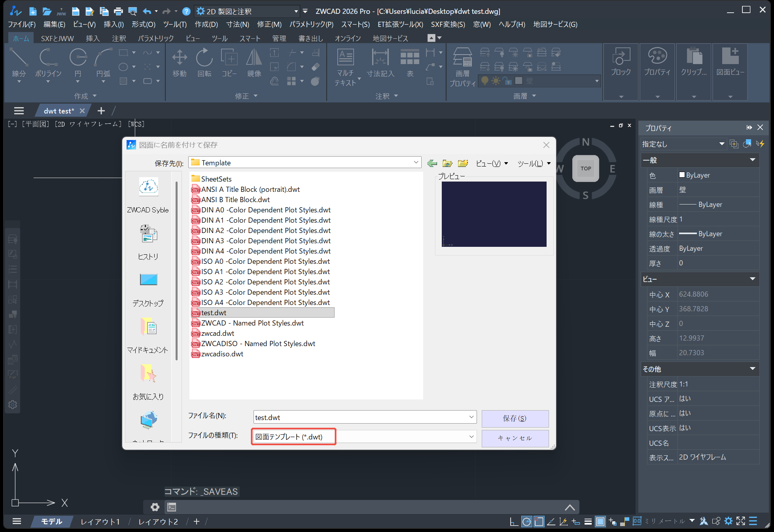The image size is (774, 532).
Task: Open the Multiline Text (マルチテキスト) tool
Action: [x=346, y=67]
